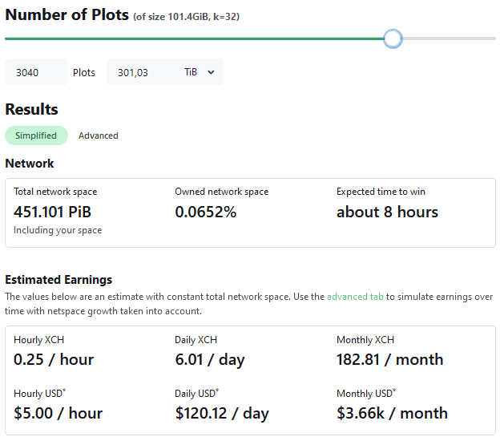Click the $120.12 / day USD value
The width and height of the screenshot is (504, 441).
pos(222,414)
